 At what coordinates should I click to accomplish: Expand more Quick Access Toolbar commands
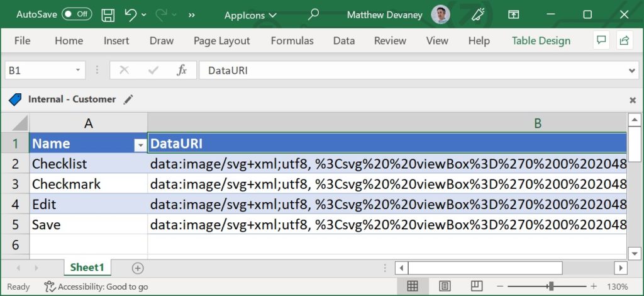(191, 15)
